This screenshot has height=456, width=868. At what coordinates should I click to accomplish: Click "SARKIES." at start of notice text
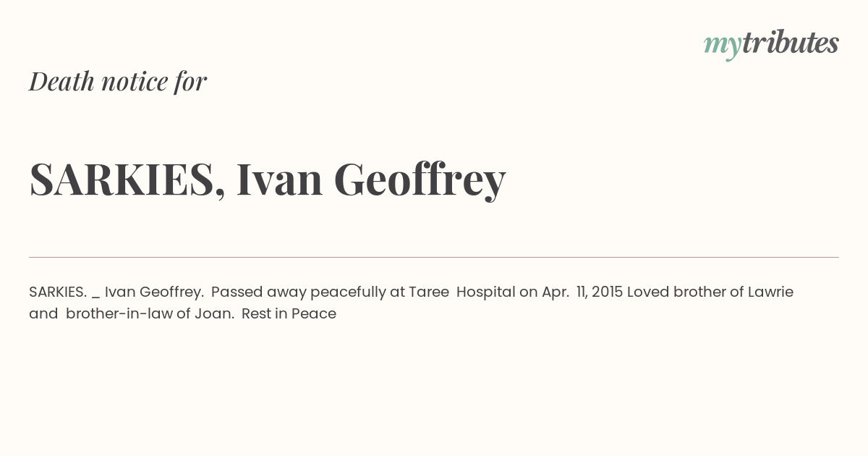click(x=58, y=292)
